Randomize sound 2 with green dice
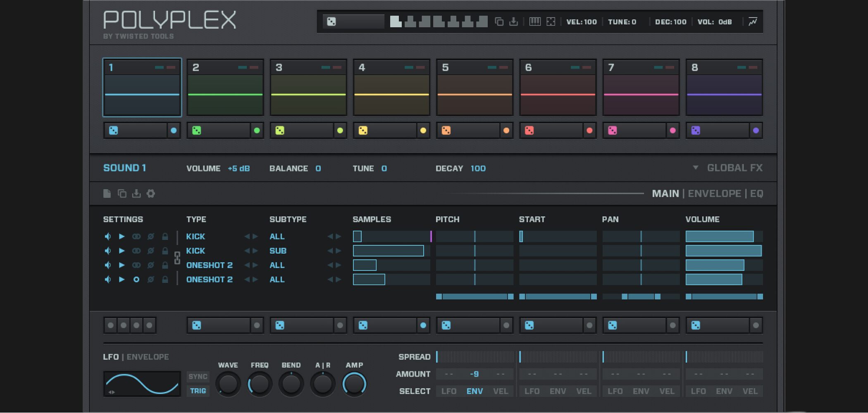868x413 pixels. coord(197,131)
